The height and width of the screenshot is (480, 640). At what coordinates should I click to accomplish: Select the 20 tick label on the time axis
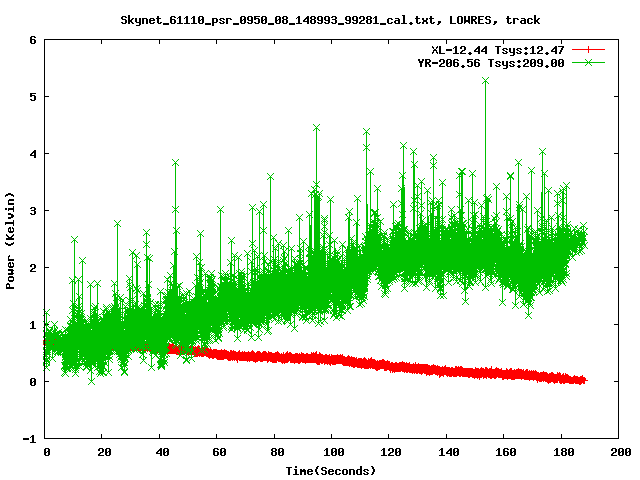[x=103, y=453]
